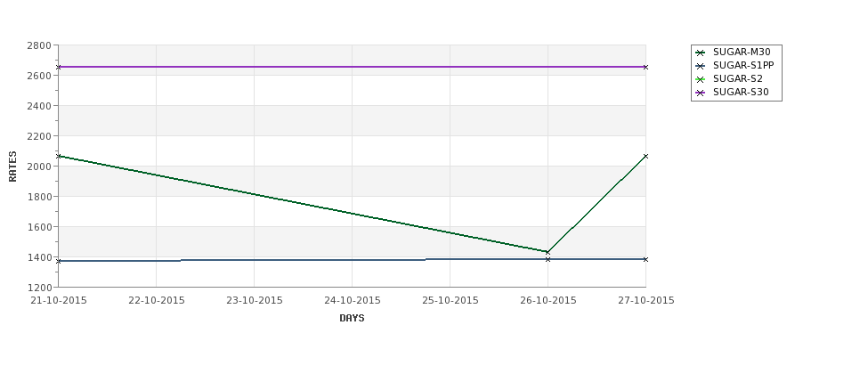Click the SUGAR-M30 data point at 21-10-2015

59,156
